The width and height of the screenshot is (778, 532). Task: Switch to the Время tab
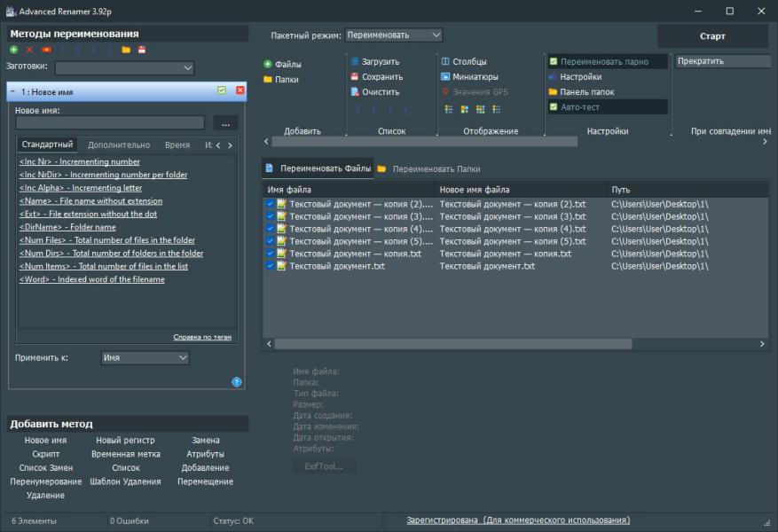(x=177, y=145)
